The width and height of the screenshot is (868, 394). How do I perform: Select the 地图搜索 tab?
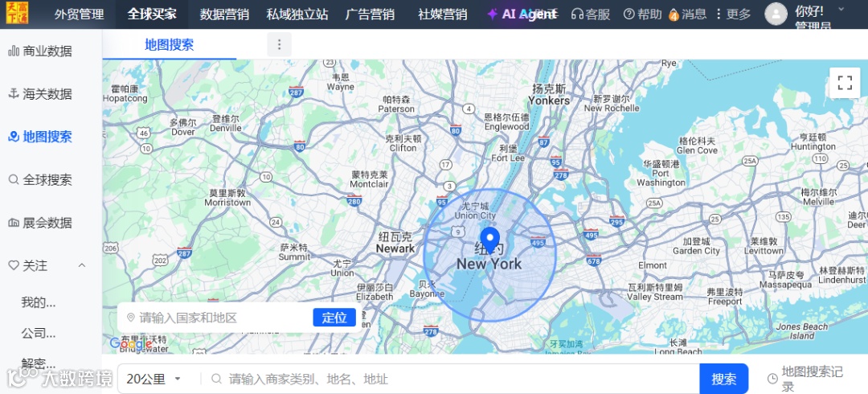click(x=170, y=45)
